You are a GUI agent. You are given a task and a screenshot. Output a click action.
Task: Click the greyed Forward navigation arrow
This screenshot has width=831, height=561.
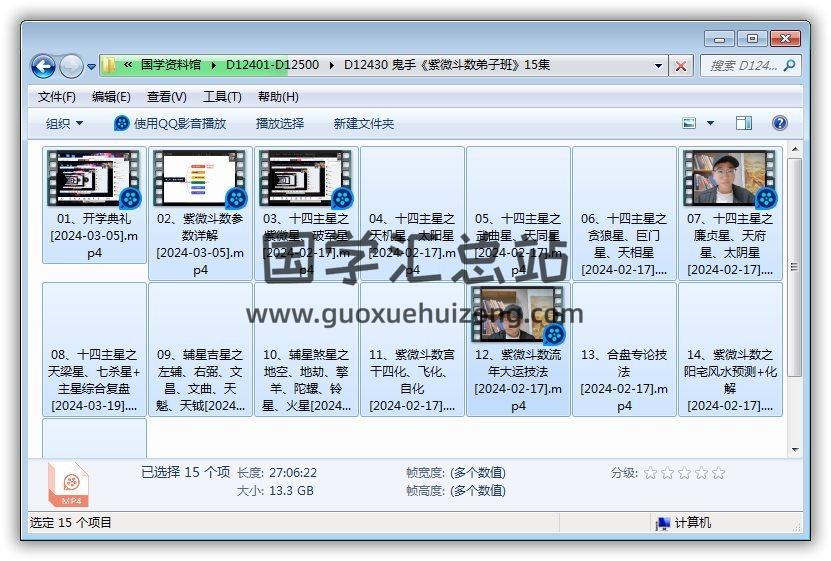[x=71, y=66]
